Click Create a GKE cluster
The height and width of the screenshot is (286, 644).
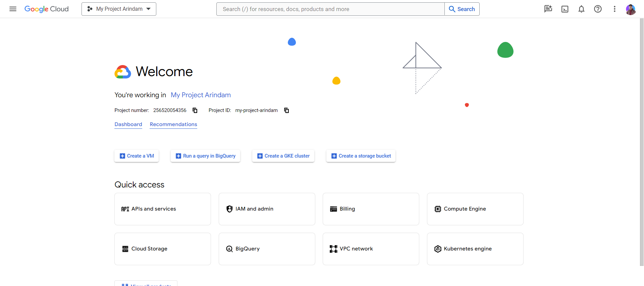(x=283, y=156)
